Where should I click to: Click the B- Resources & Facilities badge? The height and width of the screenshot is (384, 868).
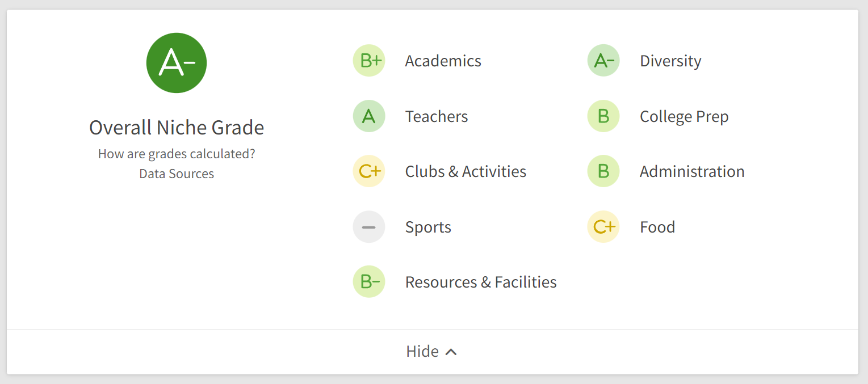click(x=369, y=282)
